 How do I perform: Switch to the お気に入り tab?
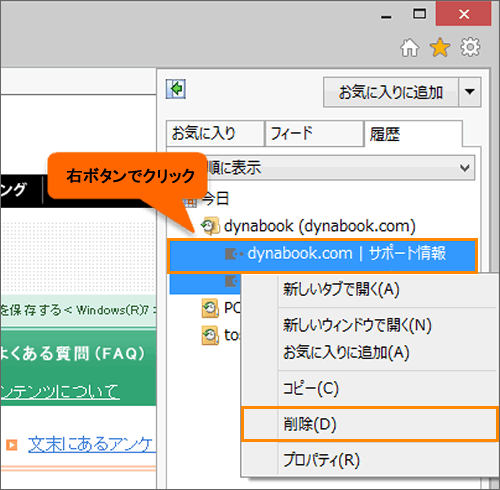(x=215, y=133)
